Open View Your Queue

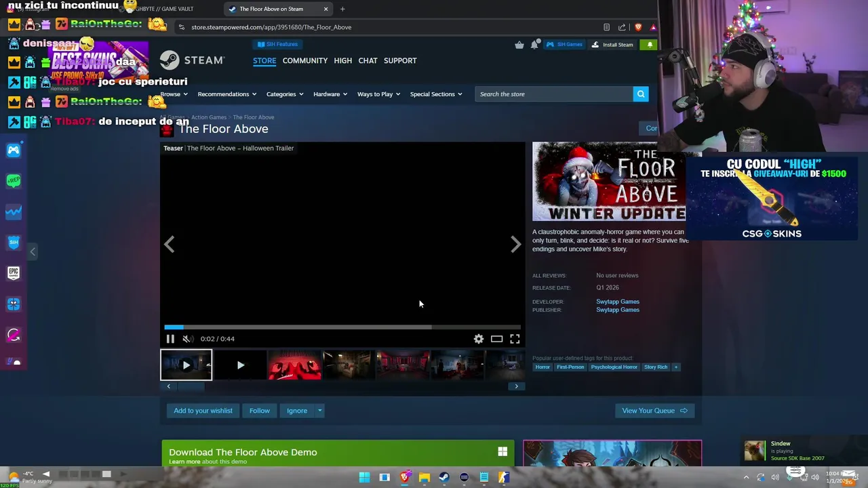pos(654,411)
